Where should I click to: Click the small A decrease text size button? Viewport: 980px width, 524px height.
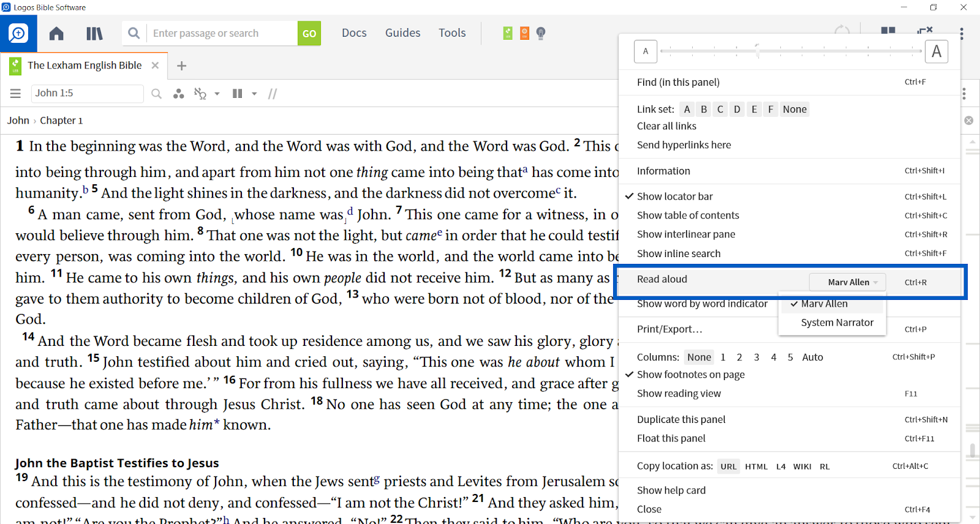click(646, 51)
